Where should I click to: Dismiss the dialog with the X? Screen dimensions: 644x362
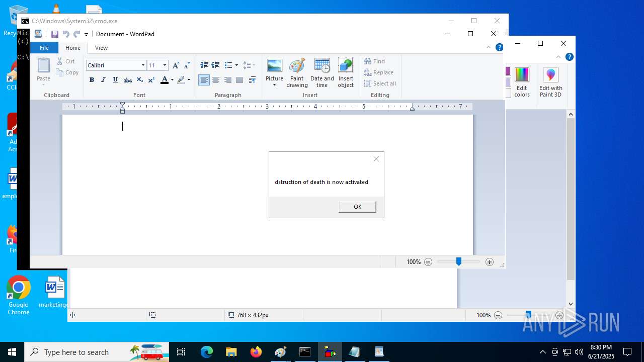(x=376, y=159)
